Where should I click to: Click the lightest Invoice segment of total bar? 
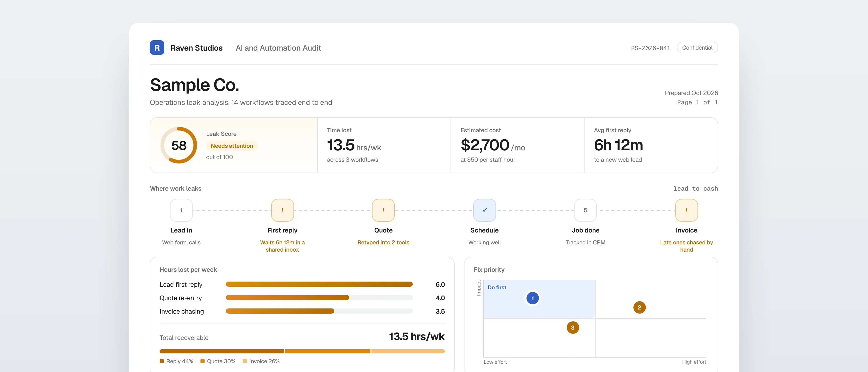click(408, 351)
